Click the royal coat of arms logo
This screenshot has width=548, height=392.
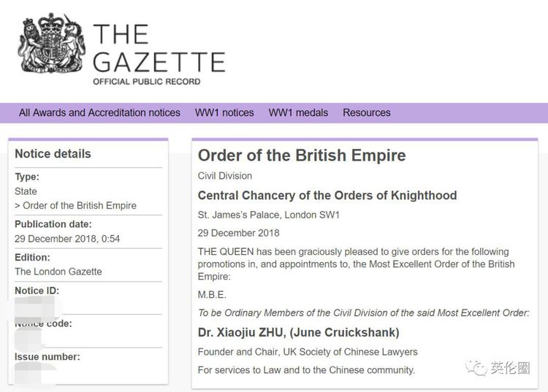(51, 44)
